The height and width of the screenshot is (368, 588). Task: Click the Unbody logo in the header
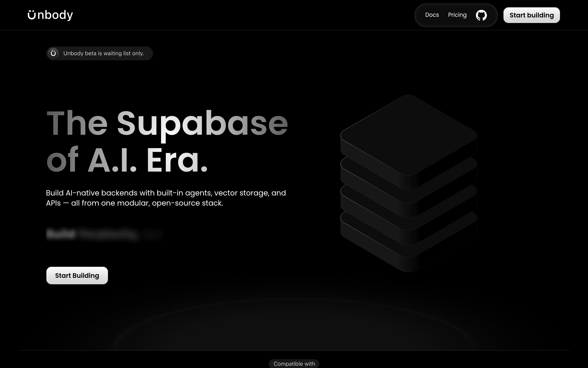coord(50,15)
